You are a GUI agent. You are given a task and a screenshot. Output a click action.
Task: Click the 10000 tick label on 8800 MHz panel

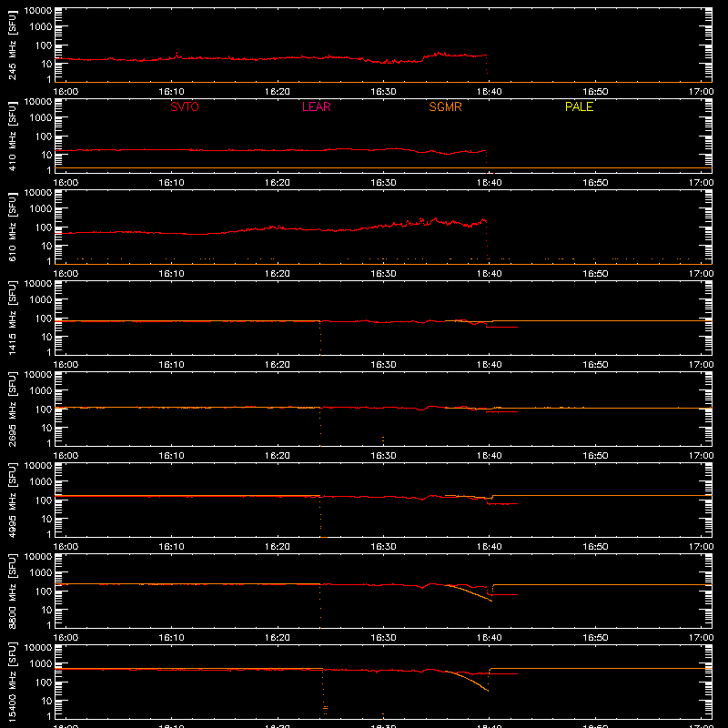pyautogui.click(x=38, y=557)
